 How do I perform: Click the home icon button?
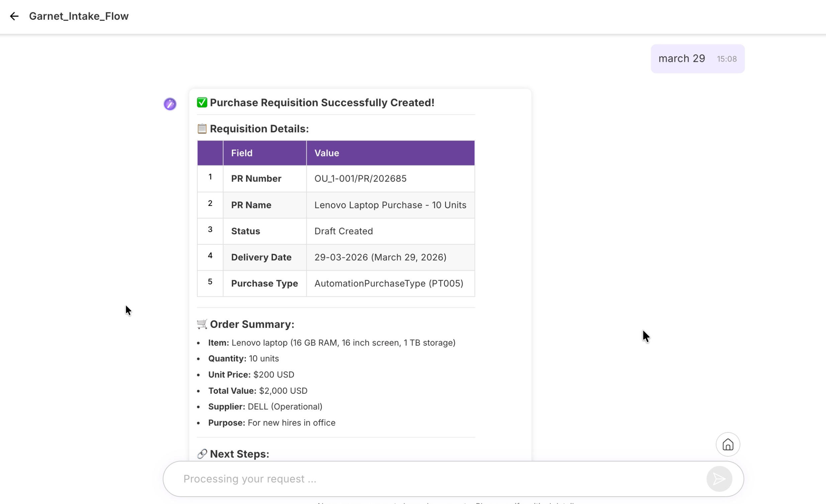coord(727,445)
